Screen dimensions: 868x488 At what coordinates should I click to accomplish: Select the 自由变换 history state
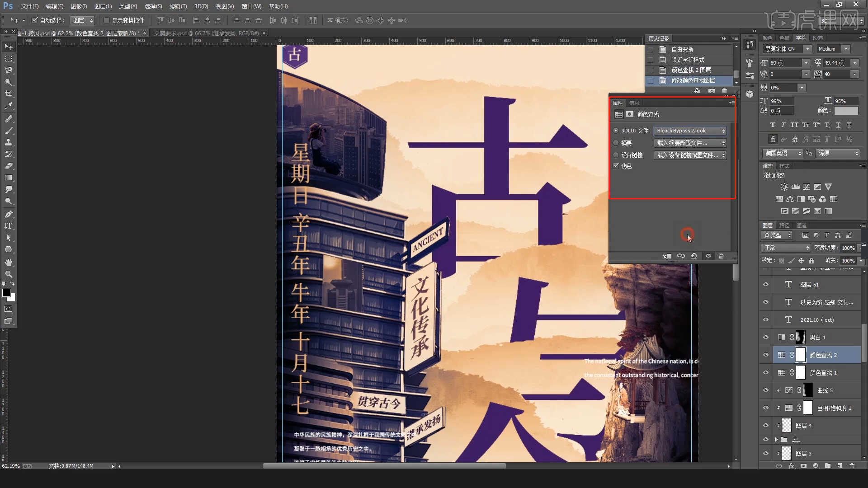[x=682, y=49]
